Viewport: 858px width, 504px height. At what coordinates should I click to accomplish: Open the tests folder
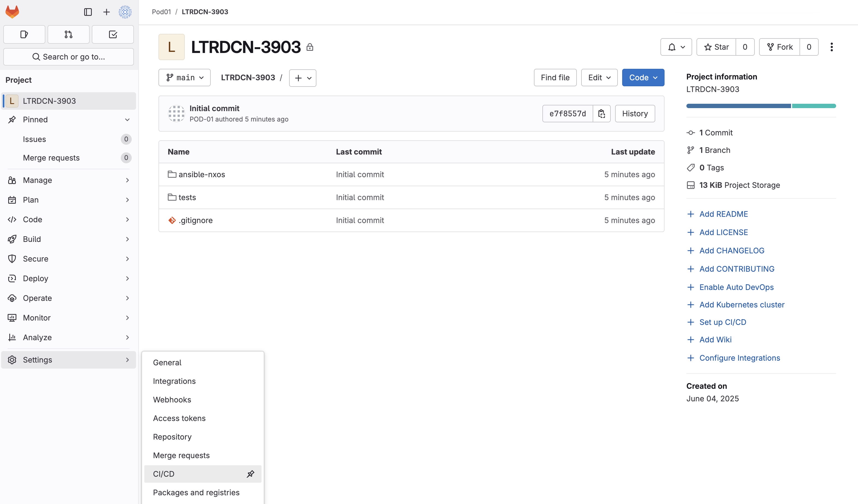coord(187,198)
